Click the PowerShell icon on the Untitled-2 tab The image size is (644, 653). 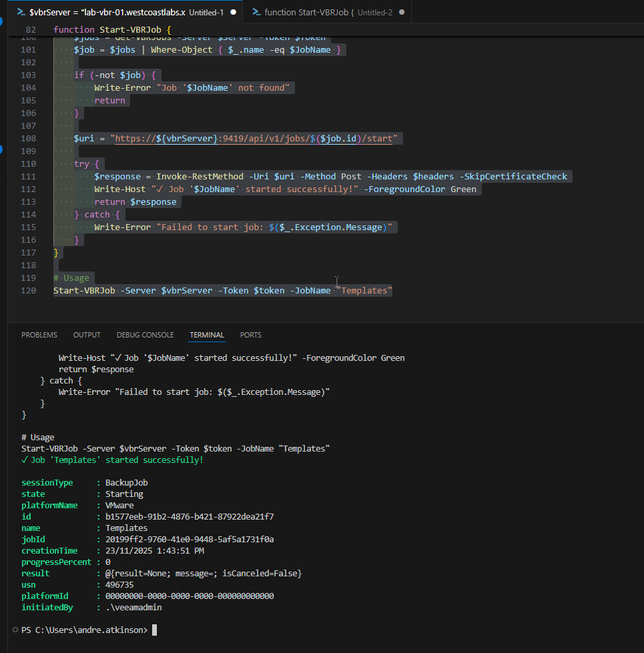(x=256, y=13)
